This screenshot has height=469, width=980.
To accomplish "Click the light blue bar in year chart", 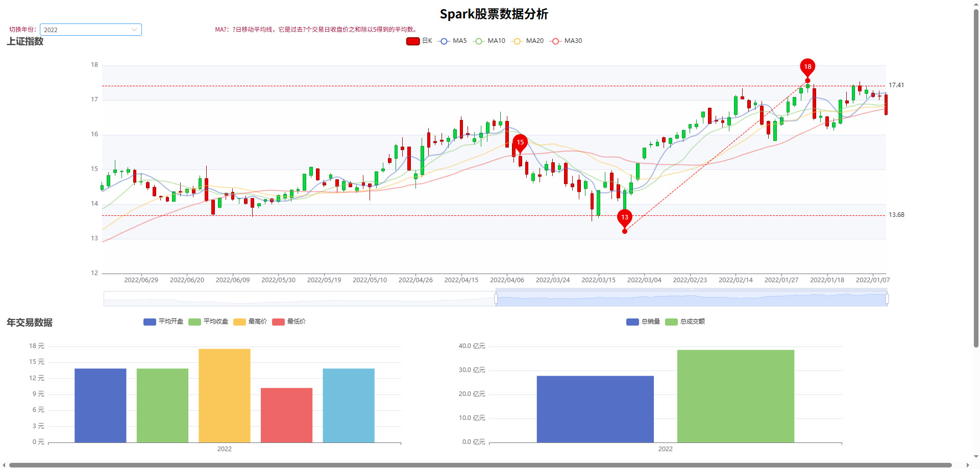I will click(349, 406).
